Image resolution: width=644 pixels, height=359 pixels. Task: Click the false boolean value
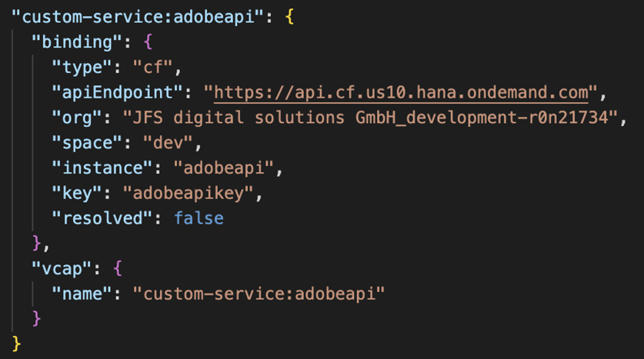[199, 218]
